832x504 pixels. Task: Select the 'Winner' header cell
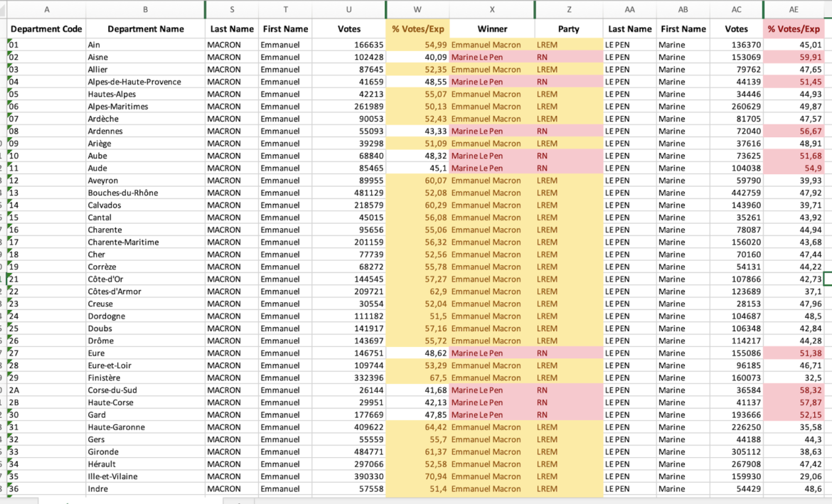(493, 28)
